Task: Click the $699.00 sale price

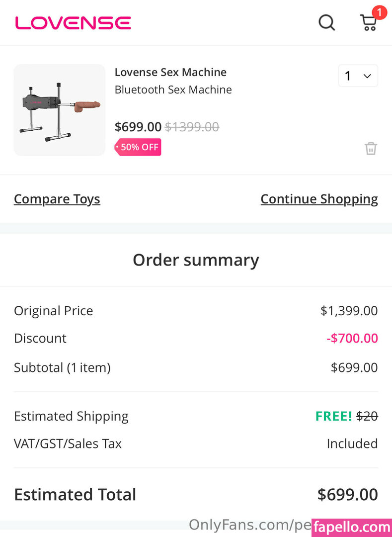Action: click(138, 127)
